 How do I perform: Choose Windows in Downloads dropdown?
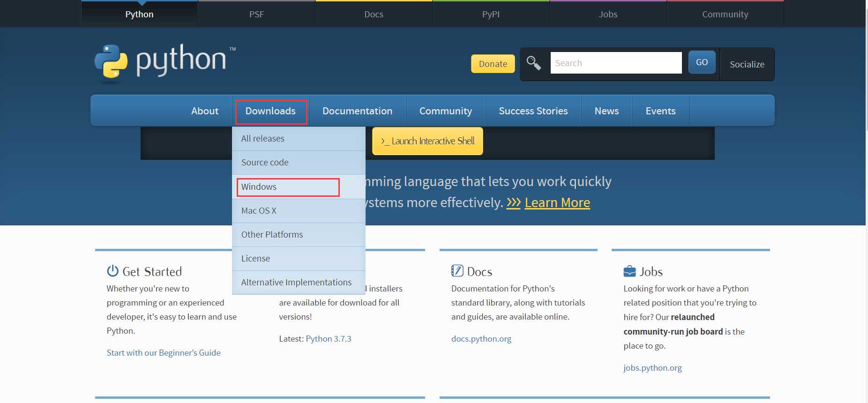pyautogui.click(x=299, y=187)
